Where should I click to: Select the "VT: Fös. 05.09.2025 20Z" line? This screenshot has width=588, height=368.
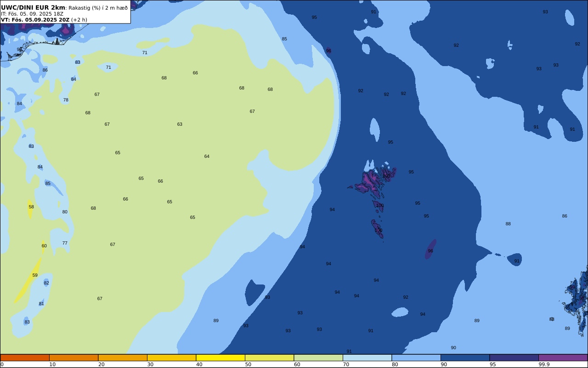[35, 20]
